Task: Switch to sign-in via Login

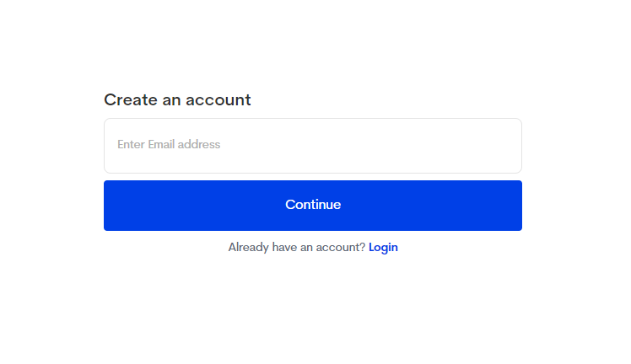Action: (383, 247)
